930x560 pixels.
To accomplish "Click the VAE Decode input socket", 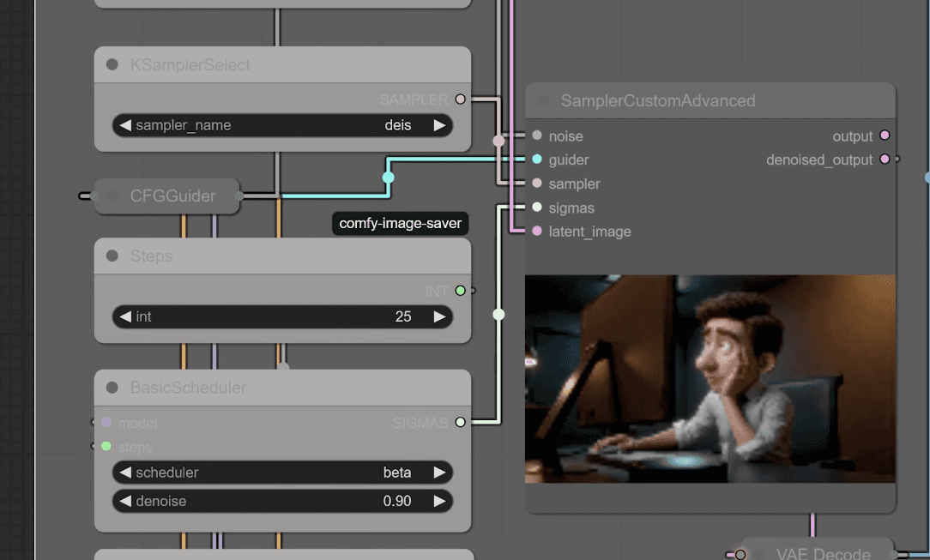I will pyautogui.click(x=740, y=555).
